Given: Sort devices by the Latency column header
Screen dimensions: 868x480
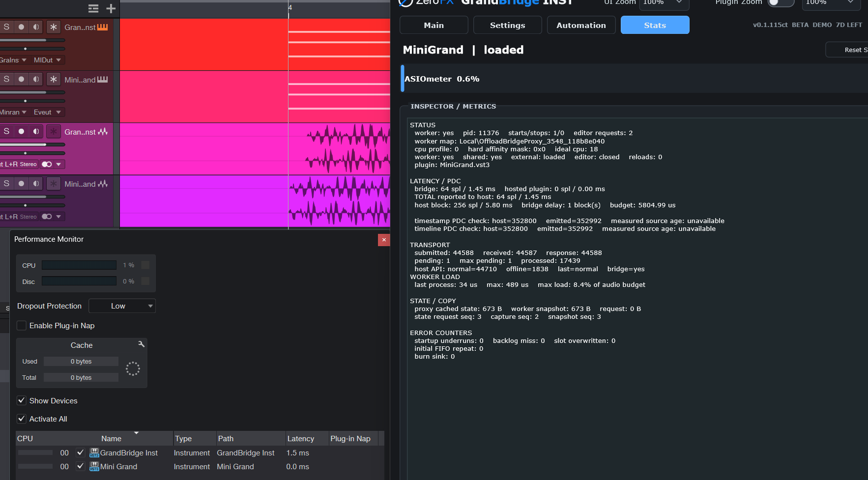Looking at the screenshot, I should [307, 438].
